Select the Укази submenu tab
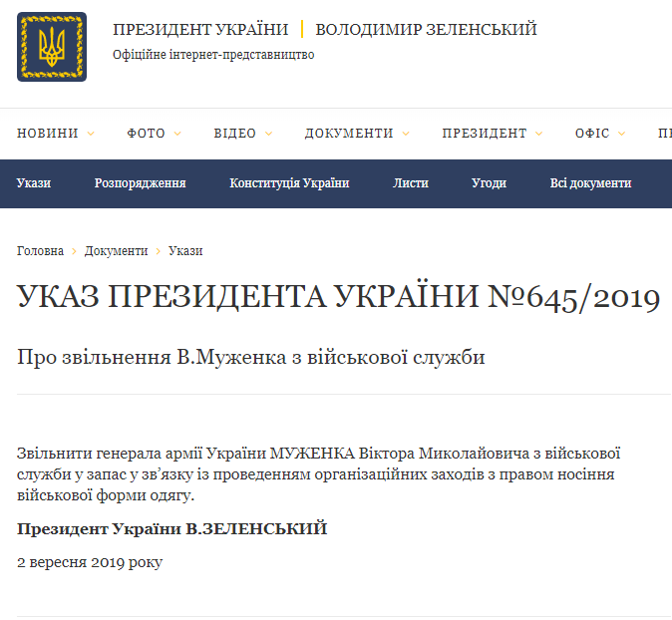This screenshot has height=620, width=672. point(34,183)
